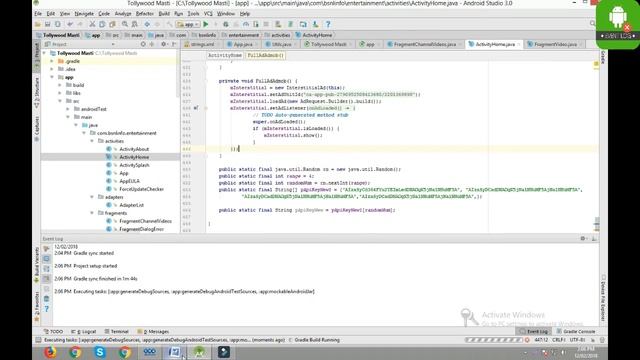Click the Copy toolbar icon

(102, 24)
